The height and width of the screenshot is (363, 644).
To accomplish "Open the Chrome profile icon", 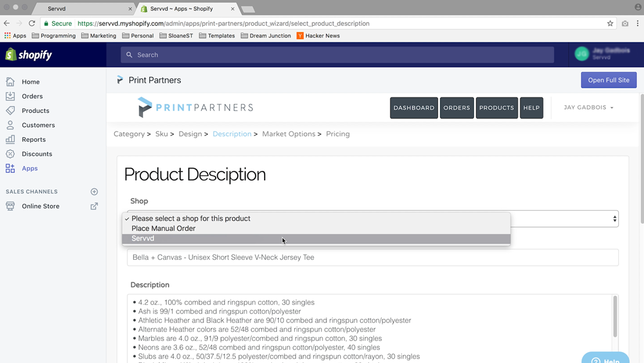I will point(638,7).
